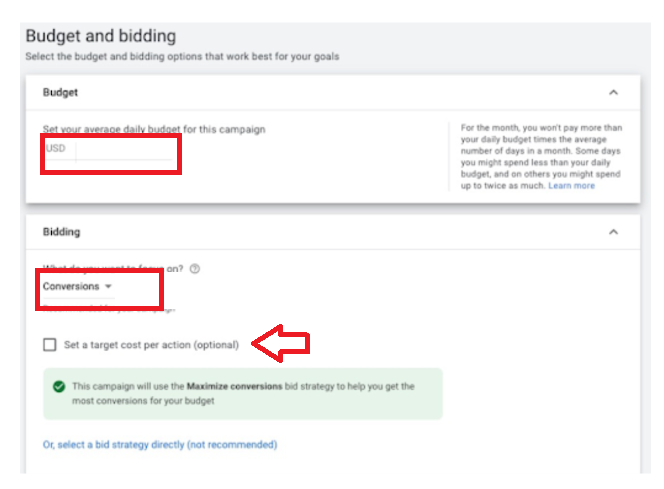Click the Conversions dropdown caret arrow
Viewport: 664px width, 489px height.
(108, 287)
